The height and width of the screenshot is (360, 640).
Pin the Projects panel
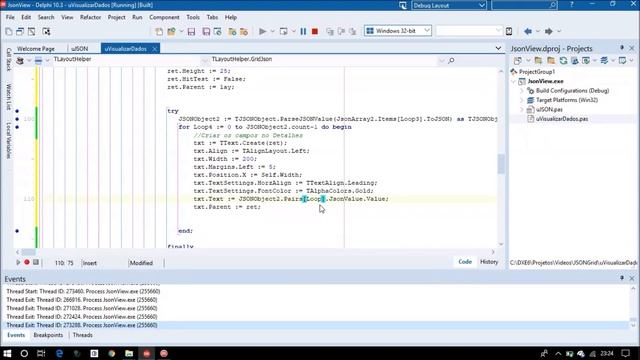(622, 48)
